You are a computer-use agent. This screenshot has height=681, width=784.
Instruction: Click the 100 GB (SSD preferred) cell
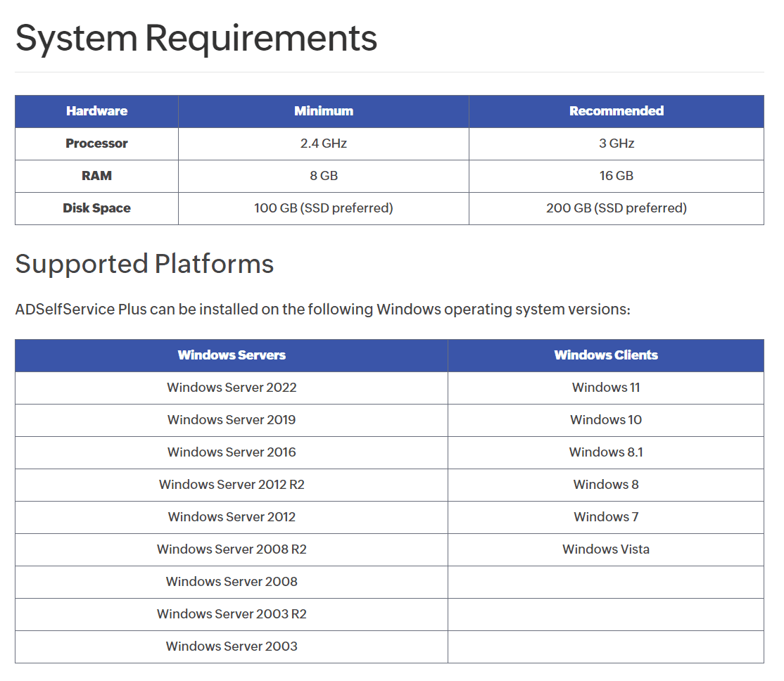(324, 208)
